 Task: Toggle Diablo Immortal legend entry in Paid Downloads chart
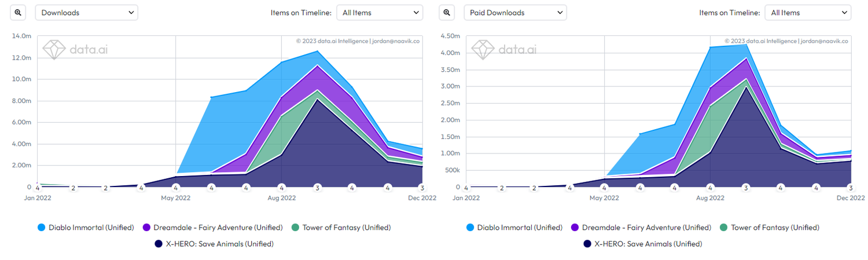[514, 228]
